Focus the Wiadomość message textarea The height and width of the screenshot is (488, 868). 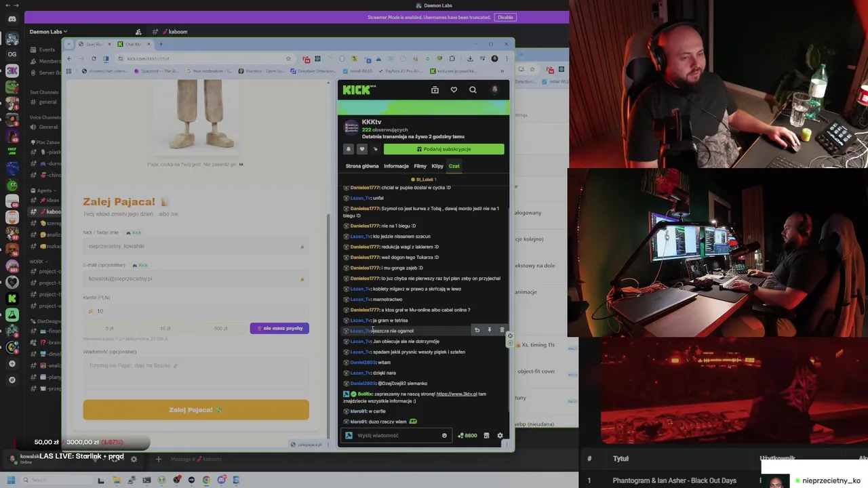pos(196,372)
